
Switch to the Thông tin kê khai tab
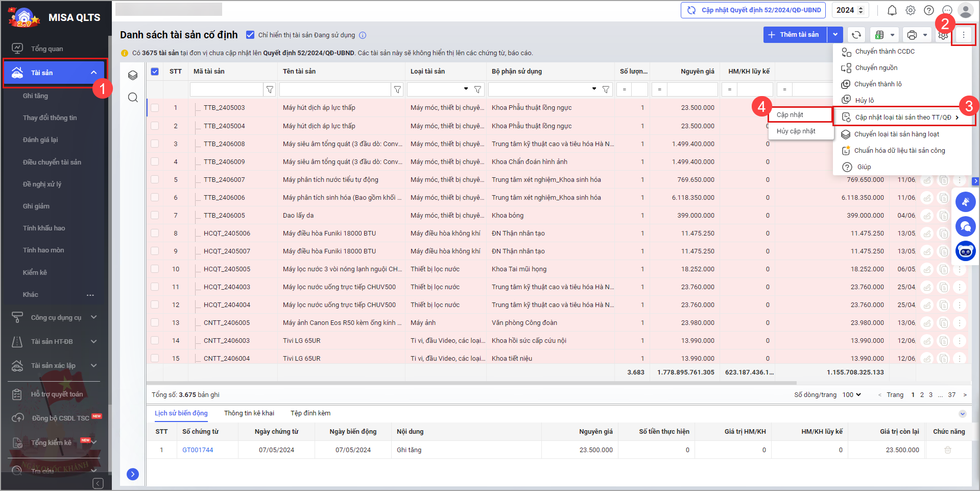coord(249,413)
